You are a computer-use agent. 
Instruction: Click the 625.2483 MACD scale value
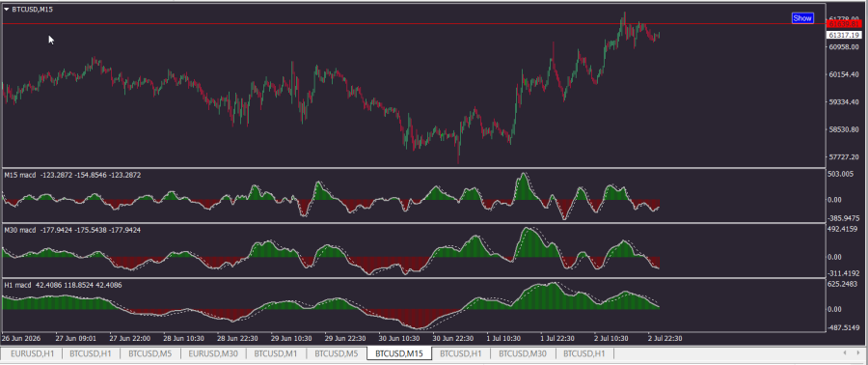[x=844, y=284]
